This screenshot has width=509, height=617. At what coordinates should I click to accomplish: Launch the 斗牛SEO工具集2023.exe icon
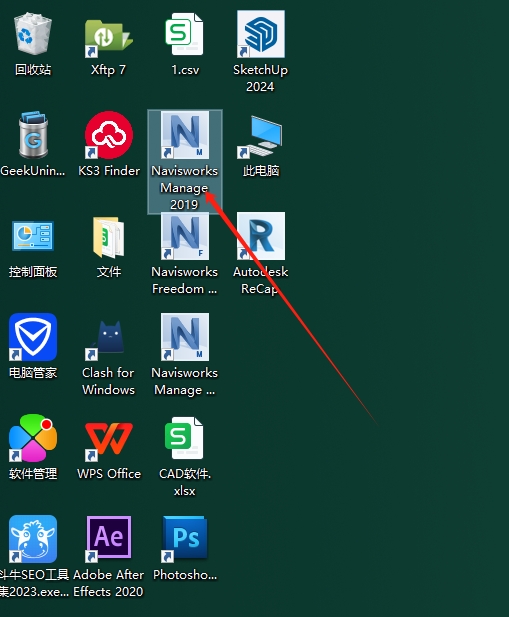tap(33, 539)
